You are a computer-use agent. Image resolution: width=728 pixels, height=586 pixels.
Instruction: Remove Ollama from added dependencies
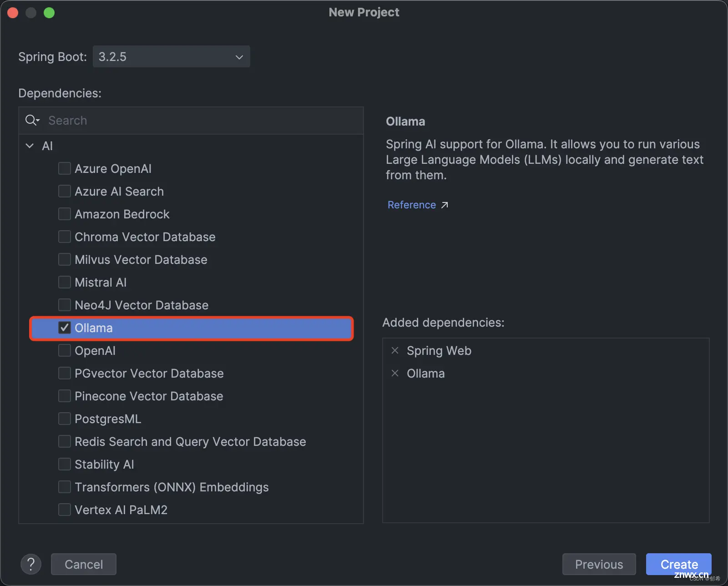pyautogui.click(x=395, y=373)
